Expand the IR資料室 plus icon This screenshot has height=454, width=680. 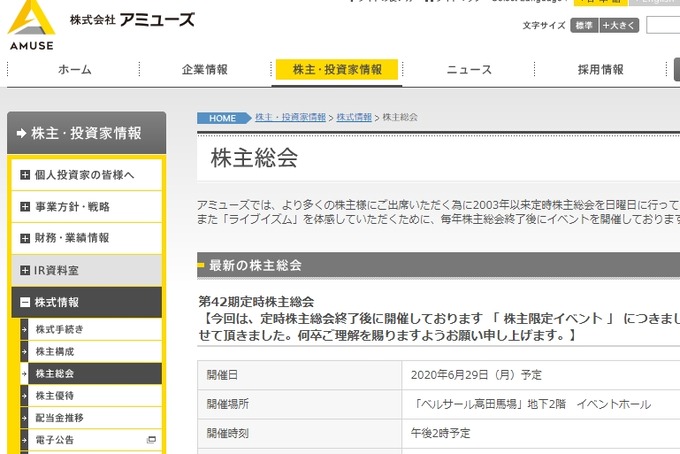(x=25, y=271)
